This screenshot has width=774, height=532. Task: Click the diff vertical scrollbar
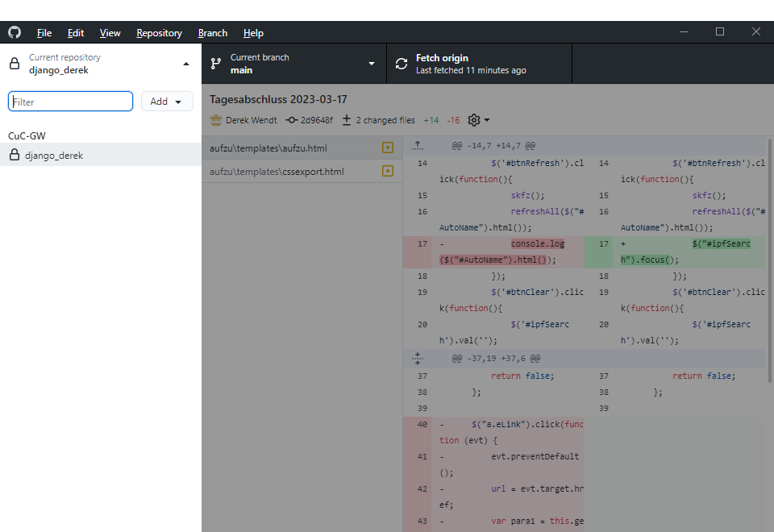[x=770, y=260]
